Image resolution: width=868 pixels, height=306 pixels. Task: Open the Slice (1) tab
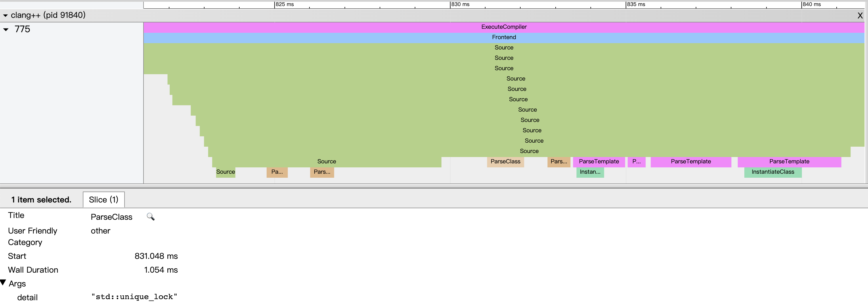point(104,200)
